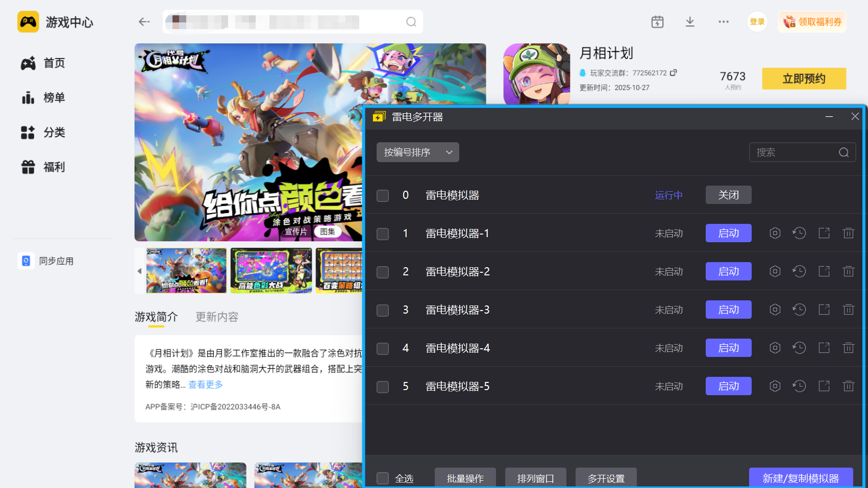Start 雷电模拟器-2 with its 启动 button
Image resolution: width=868 pixels, height=488 pixels.
click(x=728, y=271)
